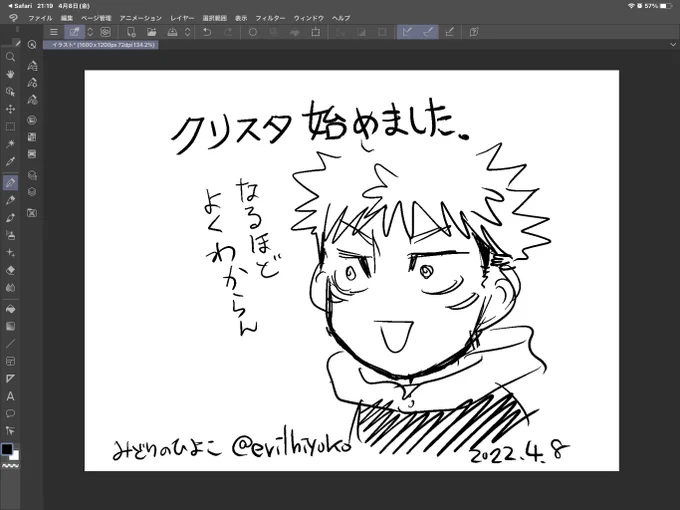Open the ヘルプ menu
The width and height of the screenshot is (680, 510).
[x=341, y=18]
